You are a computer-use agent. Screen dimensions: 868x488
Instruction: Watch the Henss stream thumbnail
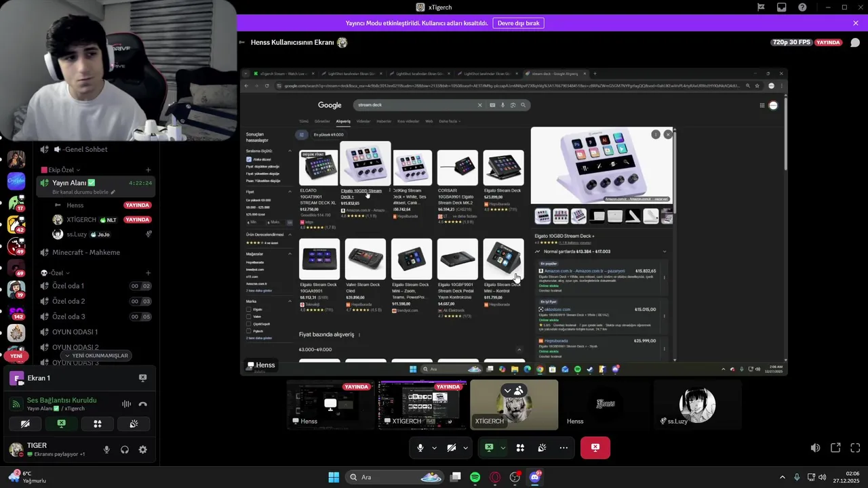(x=331, y=405)
